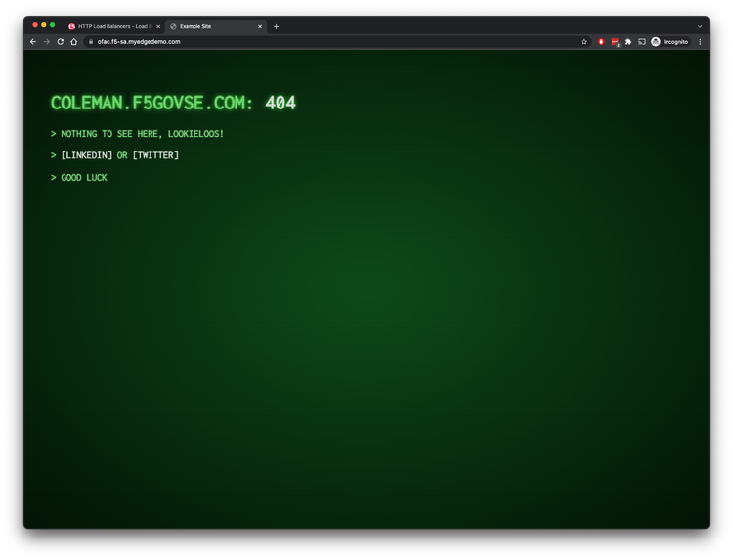
Task: Close the HTTP Load Balancers tab
Action: pos(158,26)
